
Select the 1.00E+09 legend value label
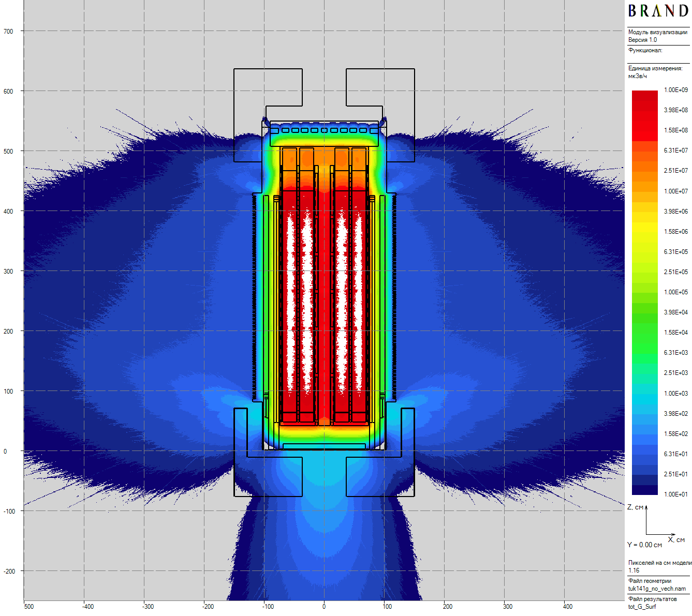click(675, 90)
